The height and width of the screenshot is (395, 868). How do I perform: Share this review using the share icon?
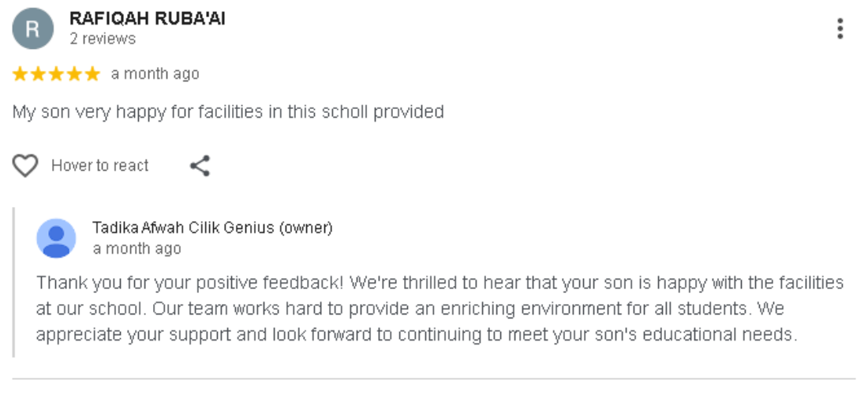[x=200, y=166]
